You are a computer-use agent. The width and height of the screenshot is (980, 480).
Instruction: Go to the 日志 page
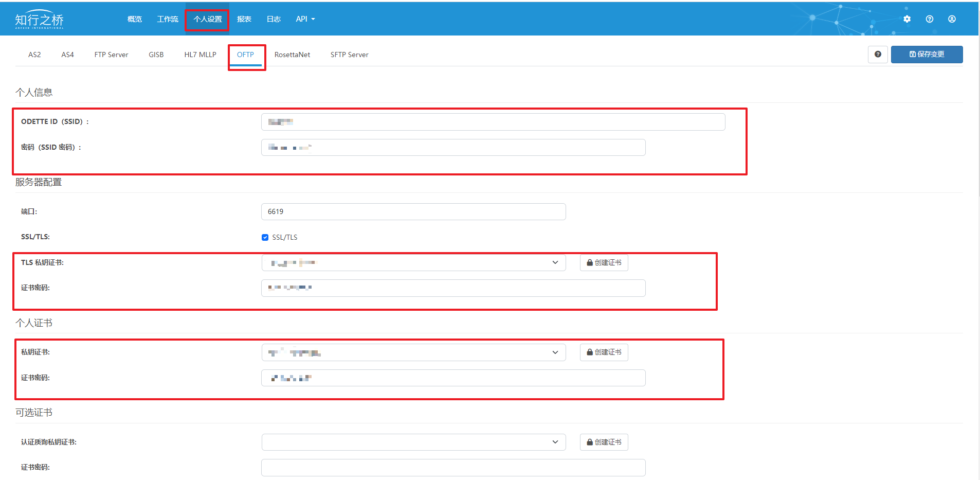[274, 19]
